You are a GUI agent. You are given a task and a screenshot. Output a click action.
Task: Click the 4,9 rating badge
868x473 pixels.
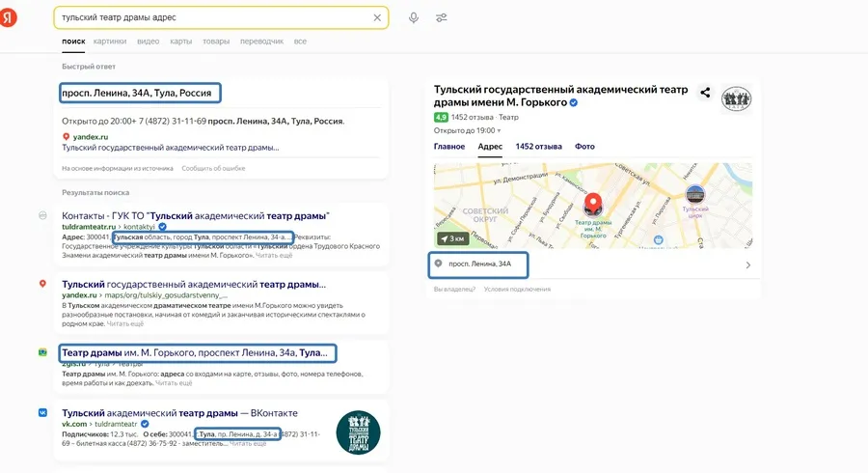pyautogui.click(x=441, y=118)
